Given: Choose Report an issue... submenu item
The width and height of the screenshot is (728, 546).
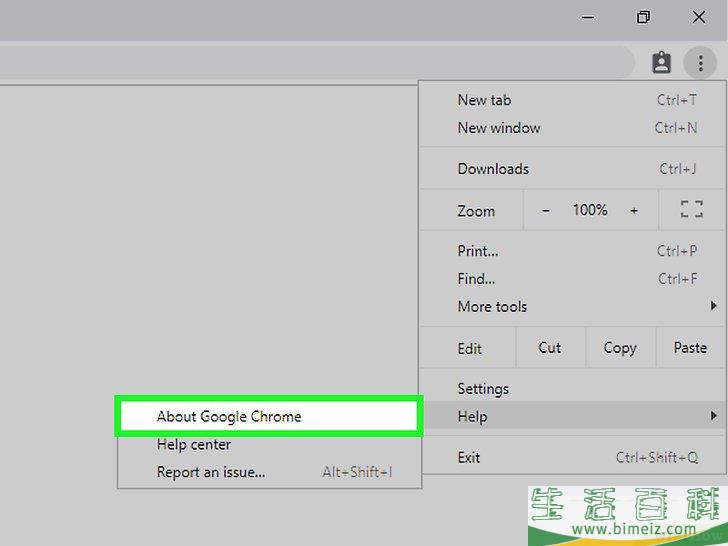Looking at the screenshot, I should coord(269,472).
